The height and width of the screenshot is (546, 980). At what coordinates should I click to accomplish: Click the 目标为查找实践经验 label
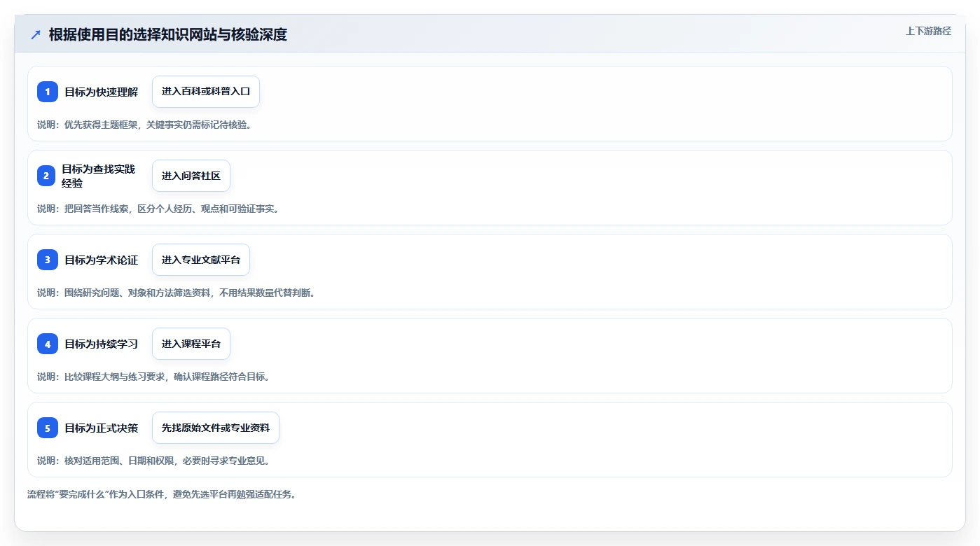click(x=99, y=176)
